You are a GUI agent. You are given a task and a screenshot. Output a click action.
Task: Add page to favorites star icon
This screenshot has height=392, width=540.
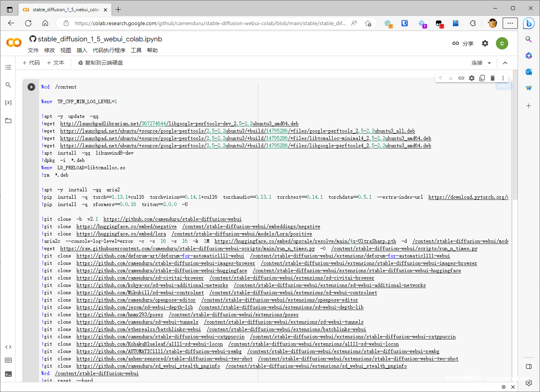click(368, 23)
